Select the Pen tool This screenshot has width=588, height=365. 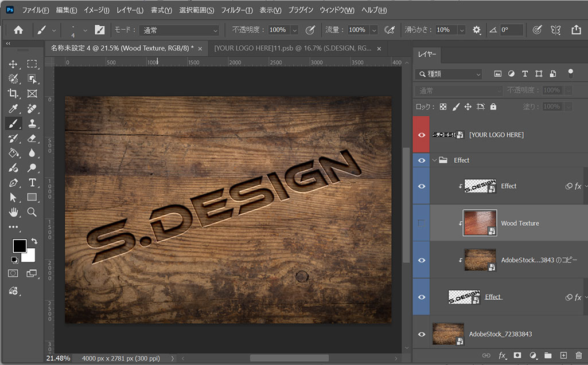(x=13, y=183)
